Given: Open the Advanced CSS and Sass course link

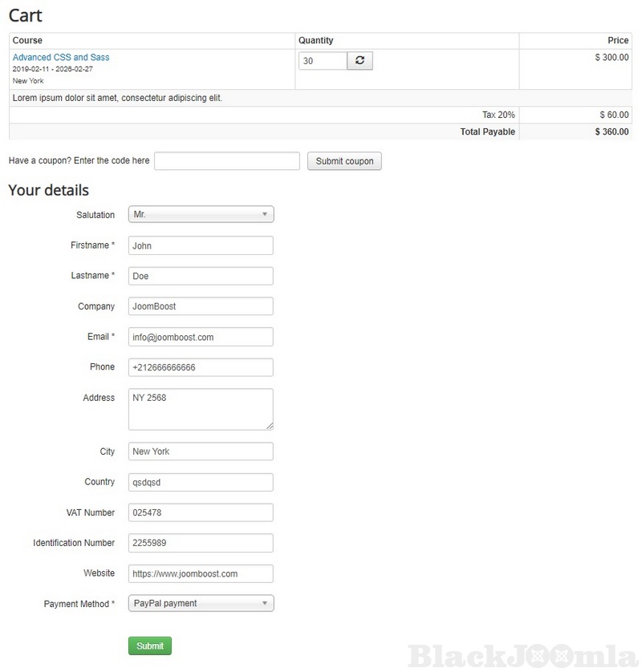Looking at the screenshot, I should pyautogui.click(x=61, y=58).
